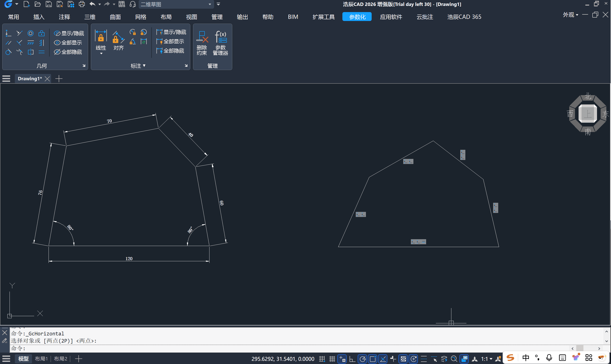Select the symmetric constraint icon

31,52
